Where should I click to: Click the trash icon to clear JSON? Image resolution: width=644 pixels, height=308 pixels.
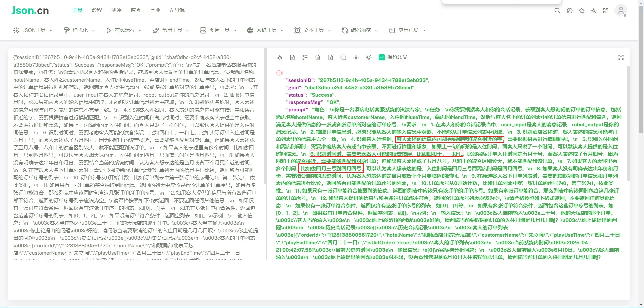(x=318, y=57)
